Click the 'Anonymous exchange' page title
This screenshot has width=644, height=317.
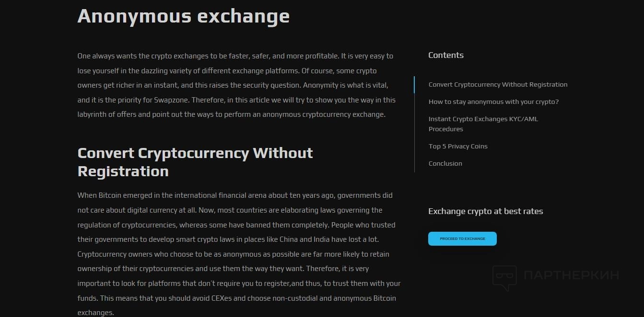click(183, 16)
